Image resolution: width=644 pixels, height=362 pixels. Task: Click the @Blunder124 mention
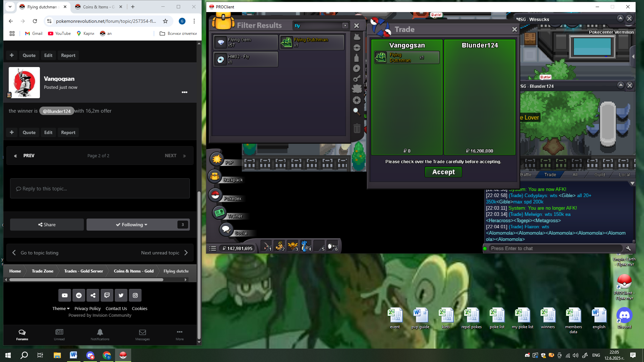57,111
